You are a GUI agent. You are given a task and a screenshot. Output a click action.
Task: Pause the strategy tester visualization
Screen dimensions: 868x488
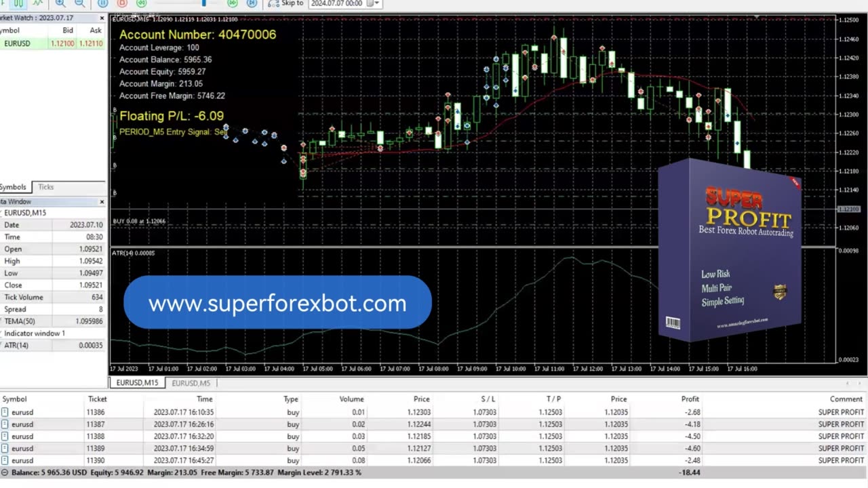pyautogui.click(x=103, y=3)
